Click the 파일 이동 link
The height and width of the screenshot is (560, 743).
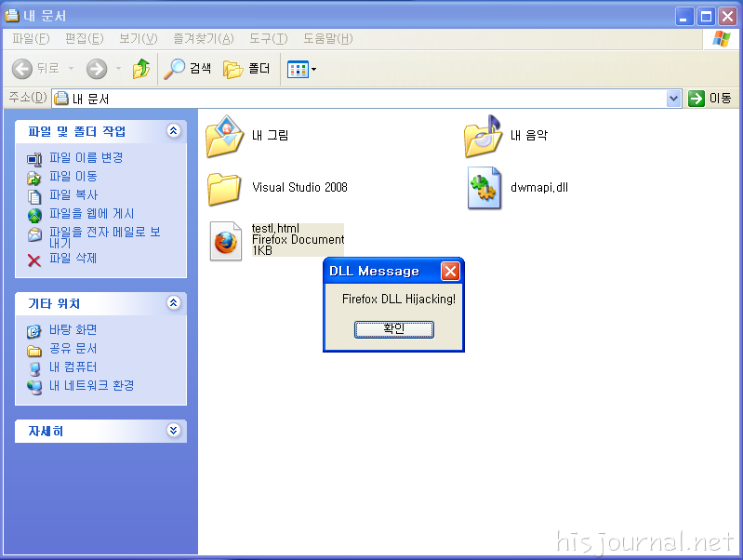[73, 177]
